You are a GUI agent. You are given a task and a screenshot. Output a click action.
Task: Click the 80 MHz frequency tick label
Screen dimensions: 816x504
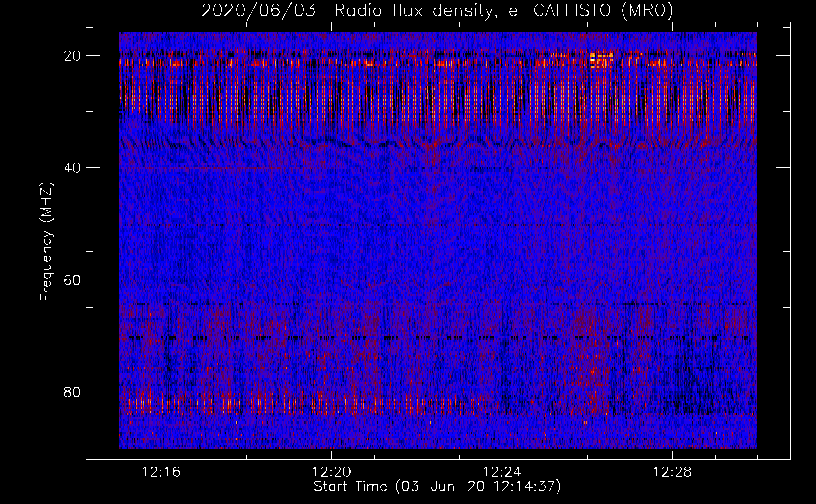click(73, 392)
